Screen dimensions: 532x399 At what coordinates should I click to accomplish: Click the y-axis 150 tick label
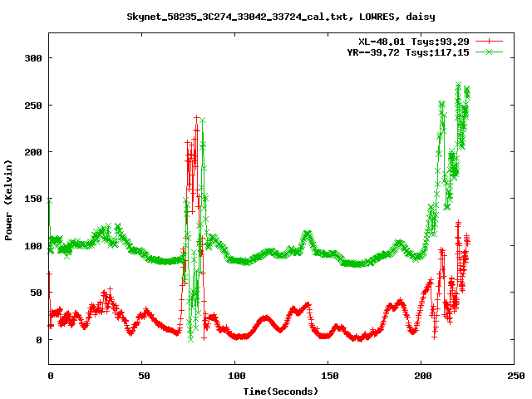click(33, 199)
